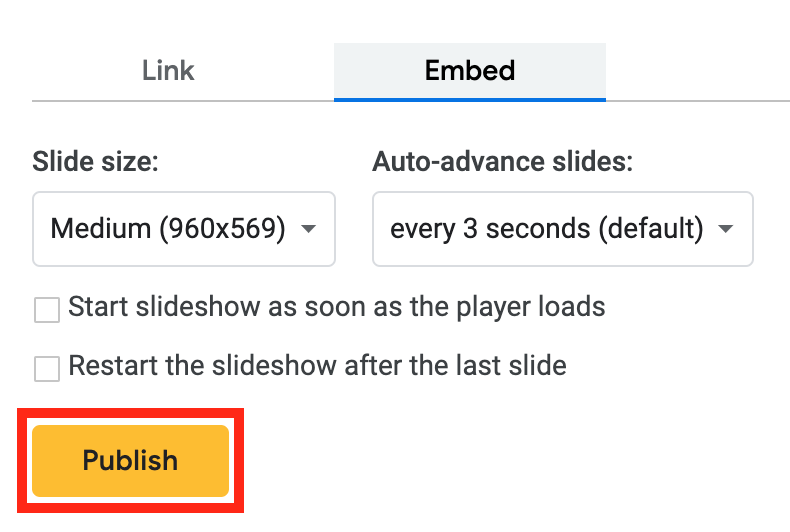
Task: Click the "Slide size:" label
Action: pos(95,162)
